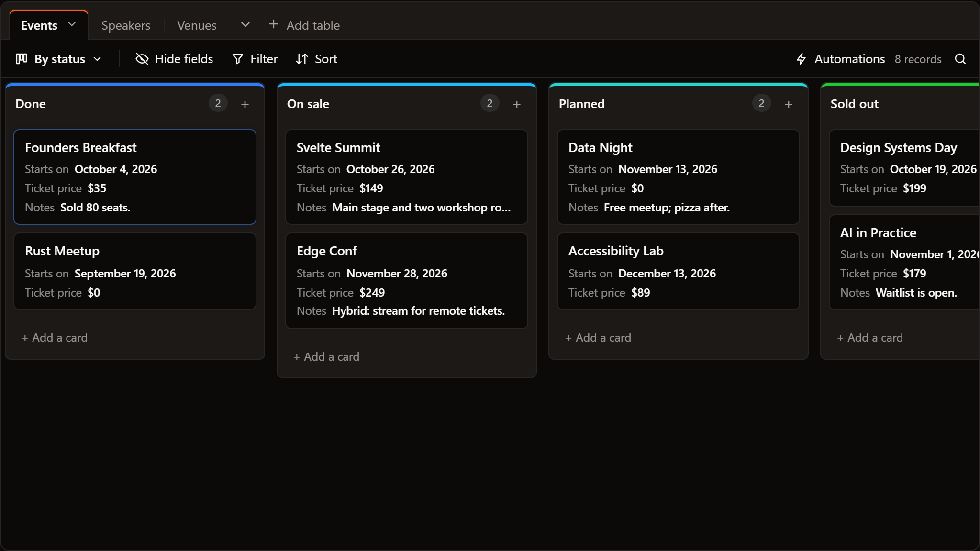Viewport: 980px width, 551px height.
Task: Click the Filter funnel icon
Action: click(237, 59)
